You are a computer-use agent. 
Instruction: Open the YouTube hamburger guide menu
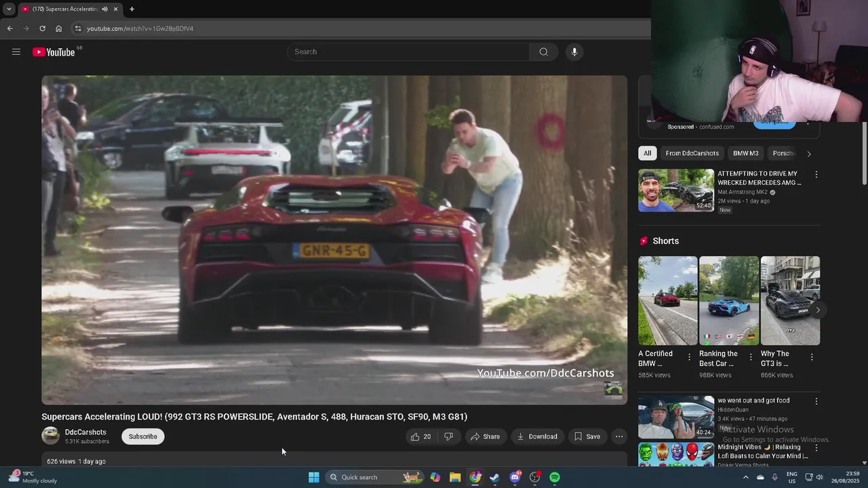(16, 52)
